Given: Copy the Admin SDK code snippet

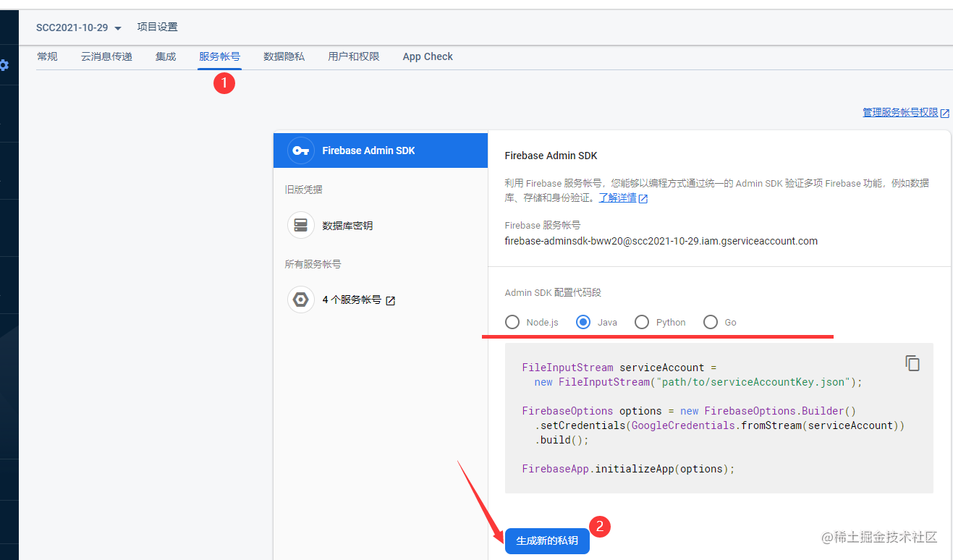Looking at the screenshot, I should [x=912, y=362].
